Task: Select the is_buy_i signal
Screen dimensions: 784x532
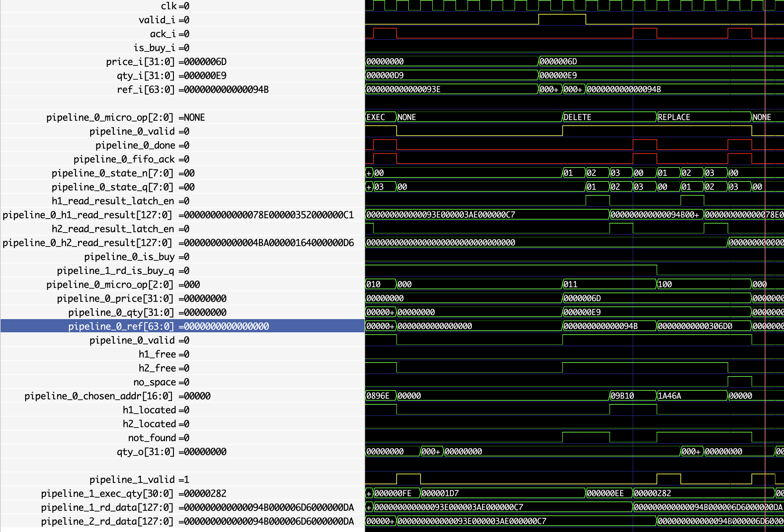Action: coord(182,47)
